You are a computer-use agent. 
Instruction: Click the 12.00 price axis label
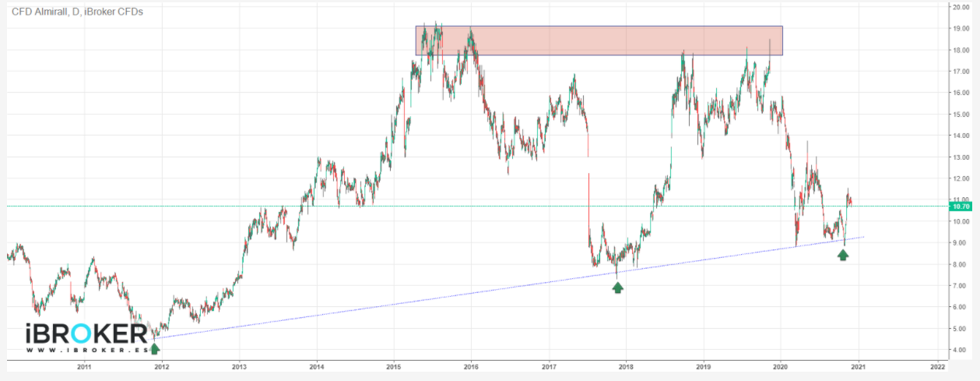(x=962, y=179)
